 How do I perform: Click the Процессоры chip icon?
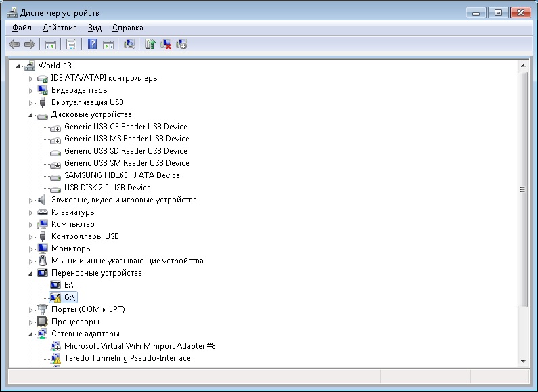pyautogui.click(x=43, y=322)
